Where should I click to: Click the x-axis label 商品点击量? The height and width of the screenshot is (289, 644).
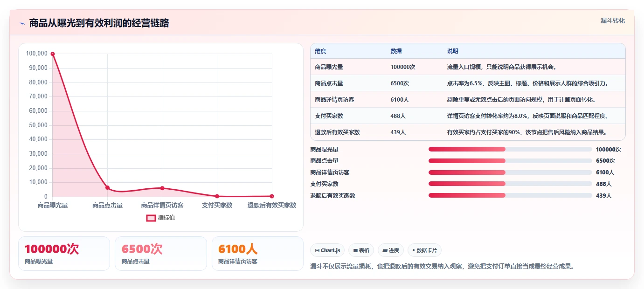[107, 205]
